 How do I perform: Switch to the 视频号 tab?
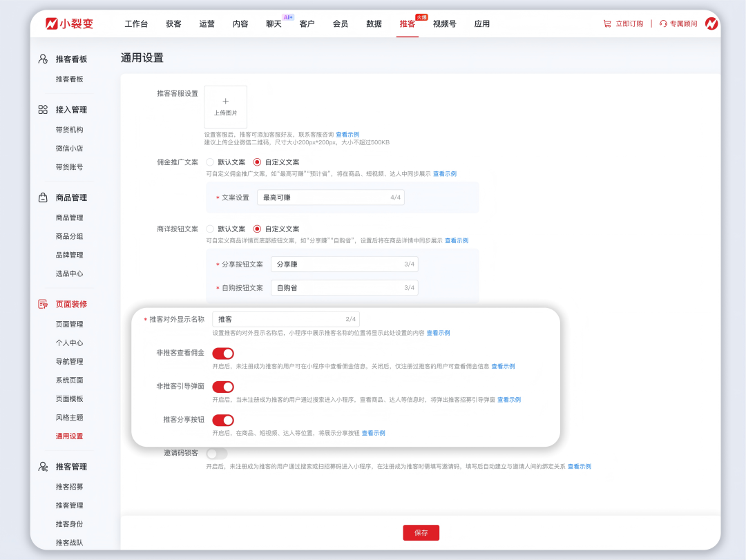point(445,23)
